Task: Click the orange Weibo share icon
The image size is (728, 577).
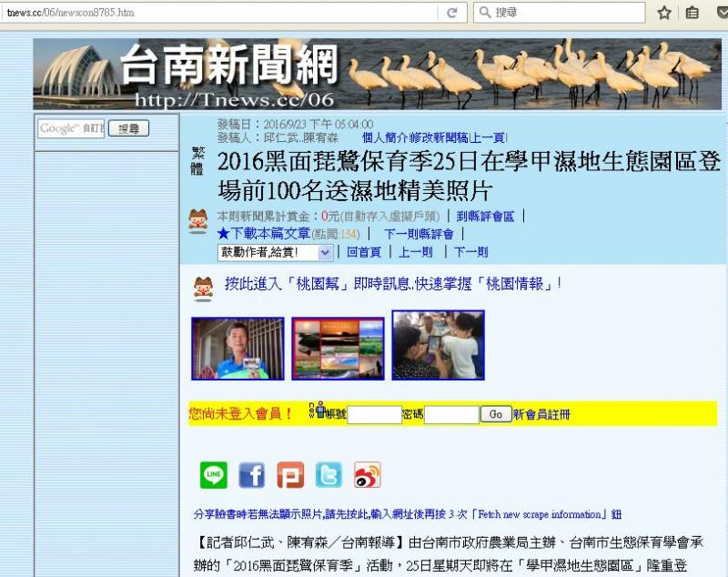Action: tap(367, 474)
